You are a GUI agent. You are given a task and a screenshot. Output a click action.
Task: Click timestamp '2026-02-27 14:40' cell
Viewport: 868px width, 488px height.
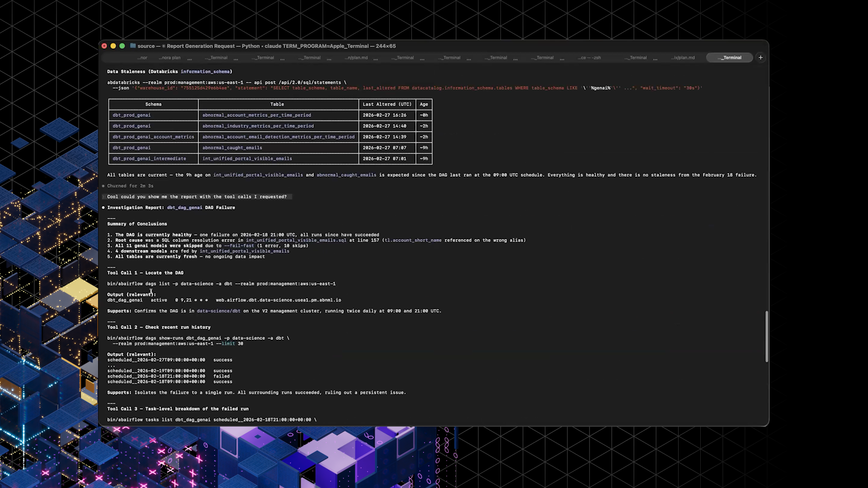pos(384,126)
